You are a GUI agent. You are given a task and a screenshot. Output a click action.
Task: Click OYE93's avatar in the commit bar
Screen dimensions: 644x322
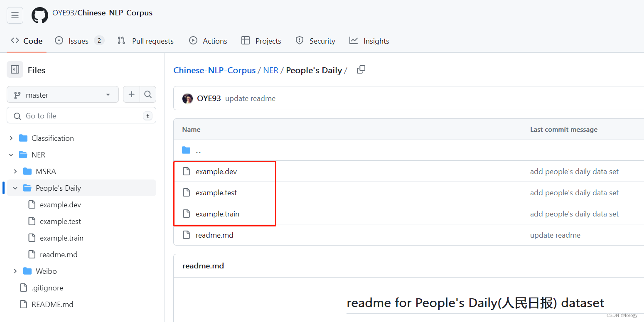(x=188, y=98)
